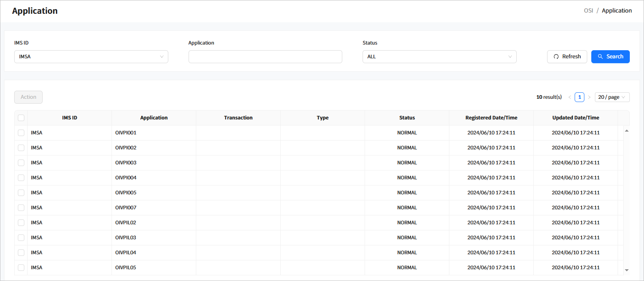Toggle the select-all checkbox in table header
The image size is (644, 281).
point(21,118)
